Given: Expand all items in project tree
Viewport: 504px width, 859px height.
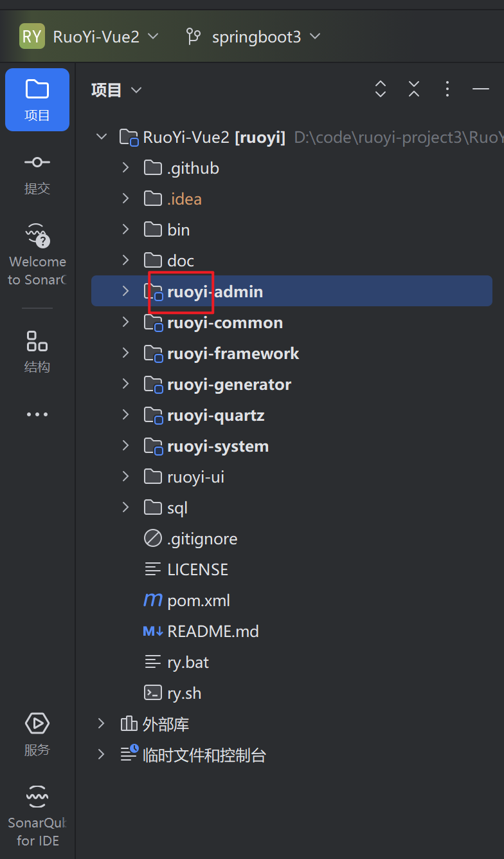Looking at the screenshot, I should pos(381,89).
